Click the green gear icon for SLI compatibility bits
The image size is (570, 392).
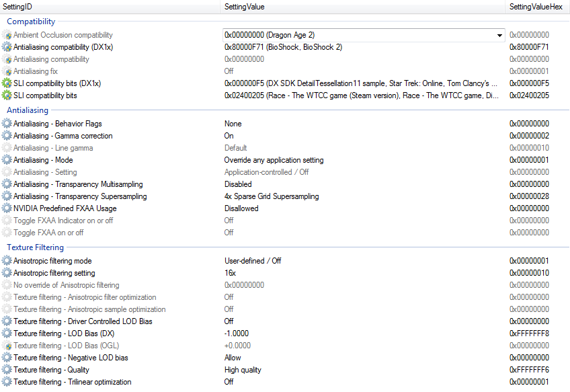pos(7,95)
